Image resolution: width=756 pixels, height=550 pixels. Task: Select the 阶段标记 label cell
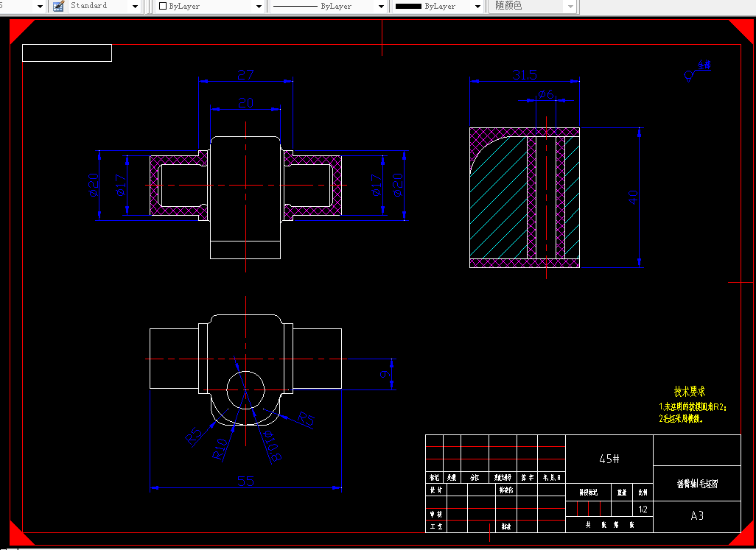588,493
